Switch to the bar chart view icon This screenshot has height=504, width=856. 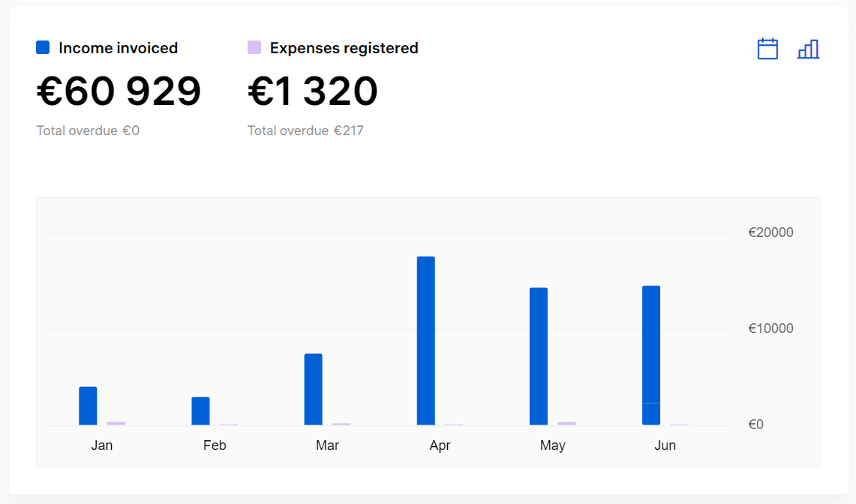point(808,49)
